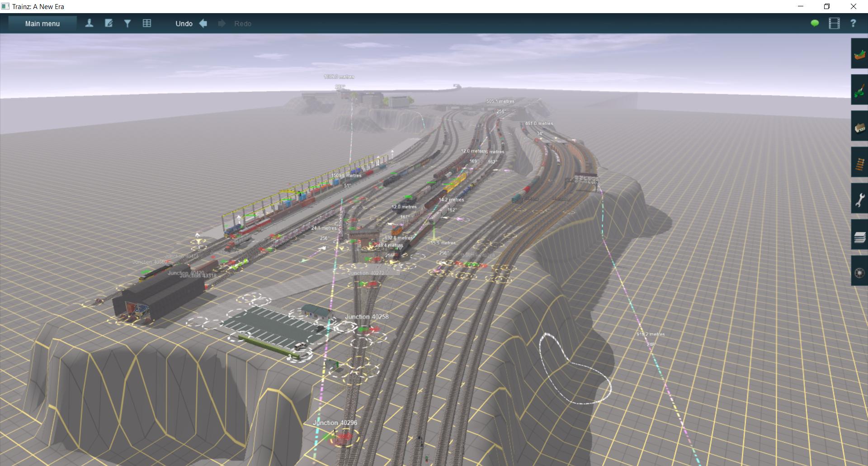The image size is (868, 466).
Task: Click the 919.2 metres measurement label
Action: (x=651, y=334)
